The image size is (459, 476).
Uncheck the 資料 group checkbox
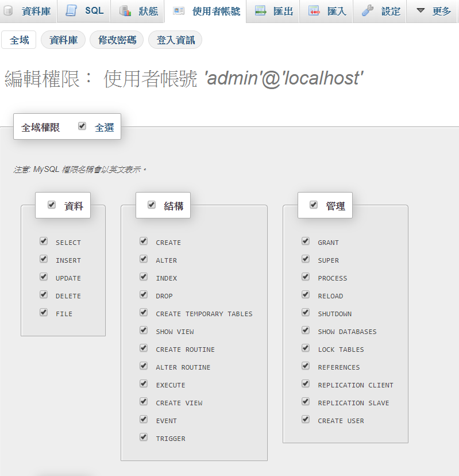52,205
